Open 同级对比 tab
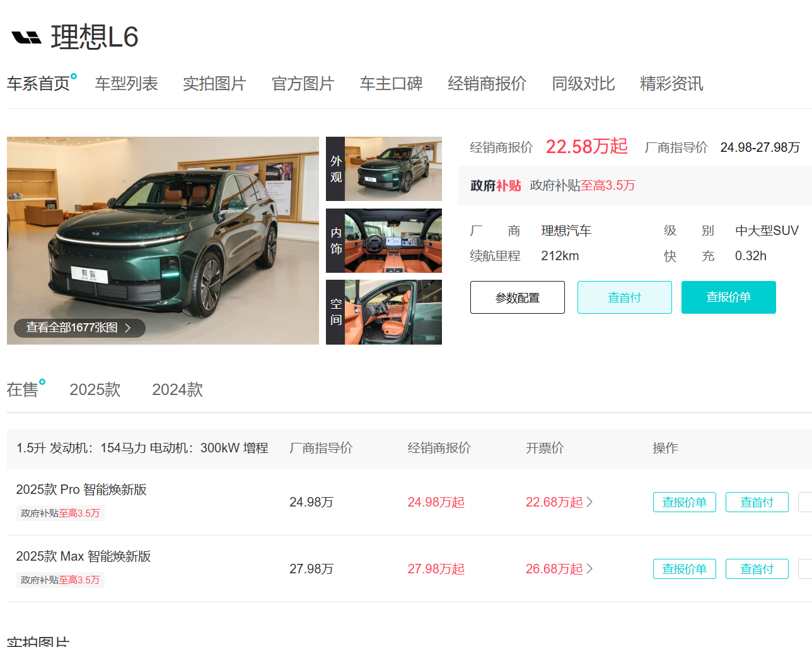This screenshot has height=647, width=812. click(x=584, y=83)
